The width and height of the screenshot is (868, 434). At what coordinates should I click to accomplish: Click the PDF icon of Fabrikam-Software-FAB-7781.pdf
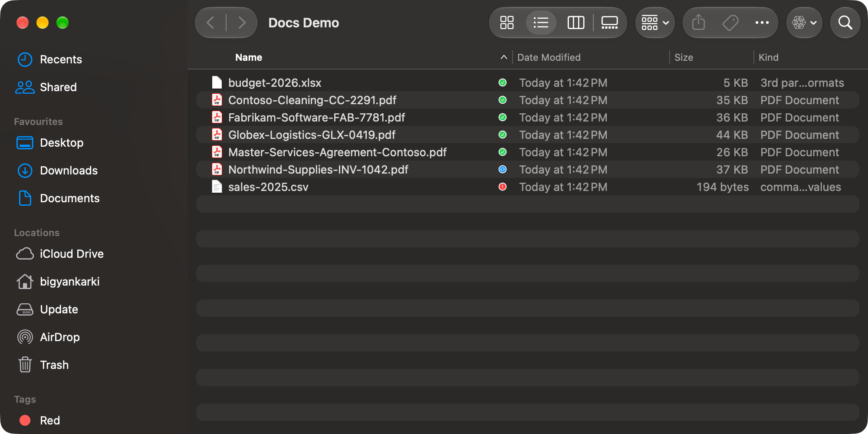(x=217, y=117)
